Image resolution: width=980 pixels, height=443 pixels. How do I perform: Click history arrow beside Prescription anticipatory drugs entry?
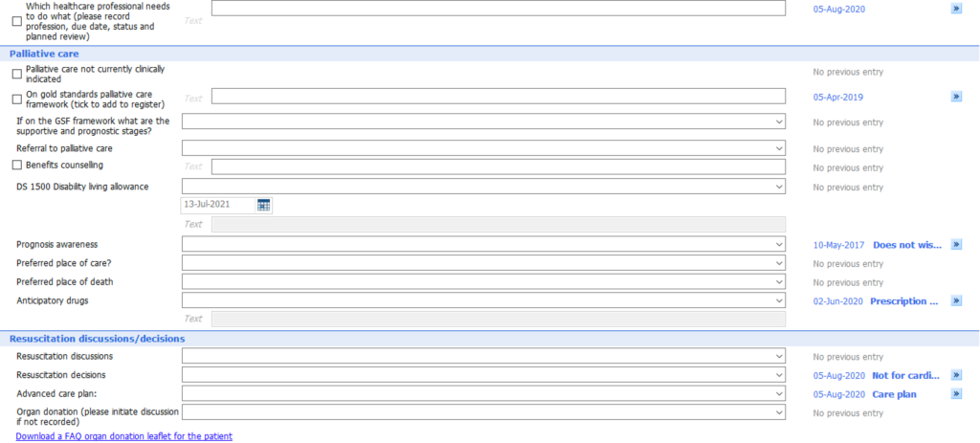(956, 300)
